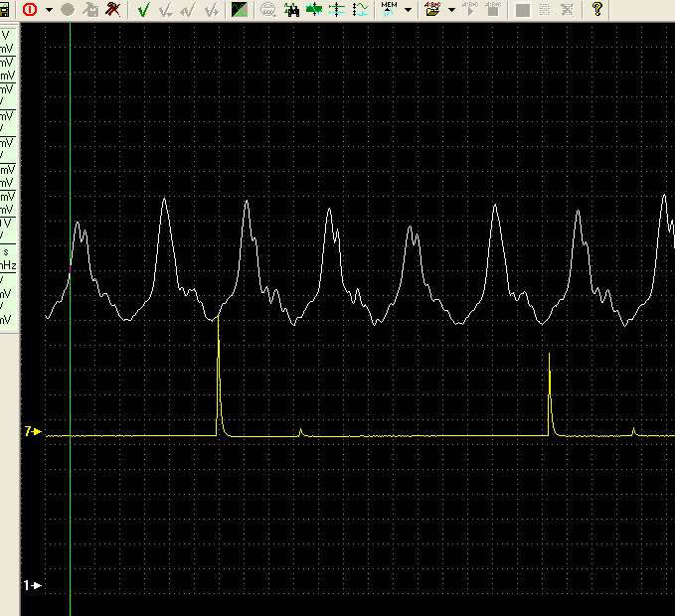Click the gray checkmark with right arrow
This screenshot has height=616, width=675.
point(212,10)
